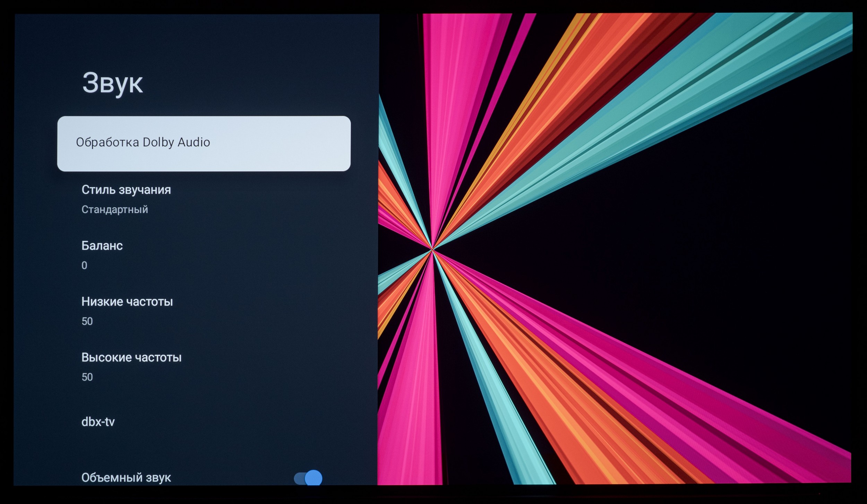This screenshot has height=504, width=867.
Task: Click the center point of the color rays
Action: pos(432,250)
